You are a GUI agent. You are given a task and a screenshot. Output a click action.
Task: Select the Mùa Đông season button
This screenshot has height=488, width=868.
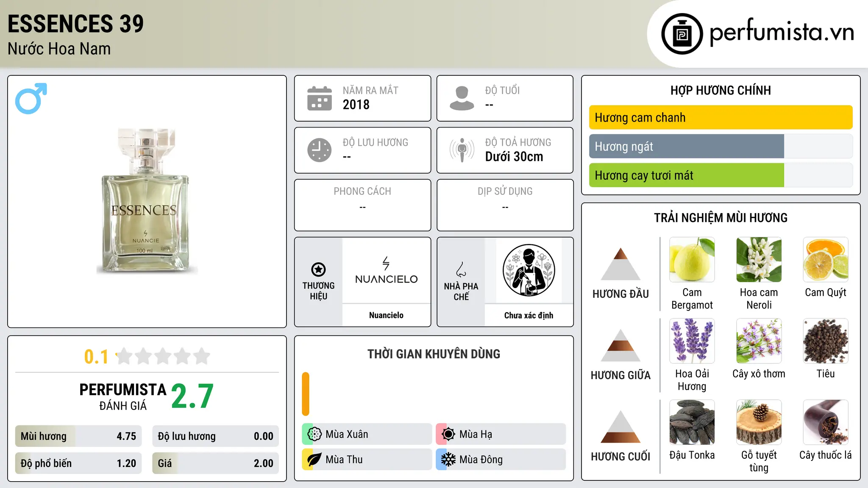pos(501,460)
